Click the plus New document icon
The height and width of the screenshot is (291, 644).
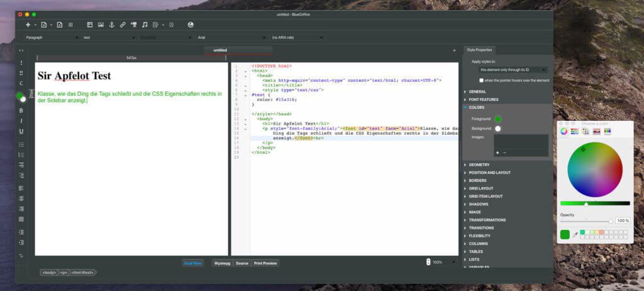pyautogui.click(x=28, y=25)
